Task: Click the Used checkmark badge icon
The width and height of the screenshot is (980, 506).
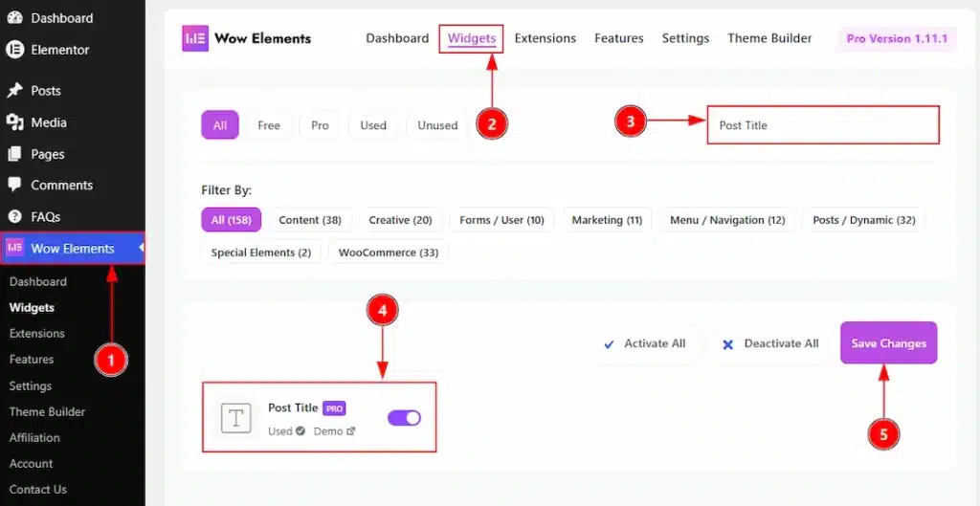Action: [x=301, y=431]
